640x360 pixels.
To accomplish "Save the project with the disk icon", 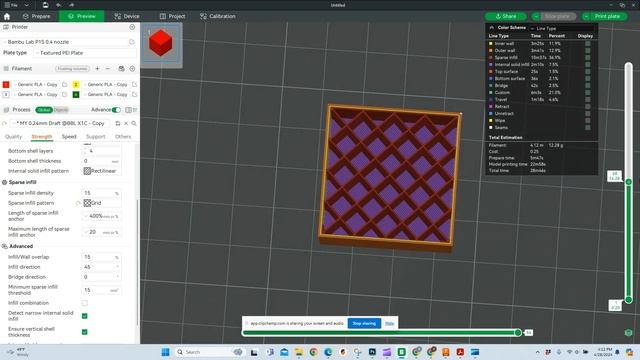I will click(x=45, y=5).
